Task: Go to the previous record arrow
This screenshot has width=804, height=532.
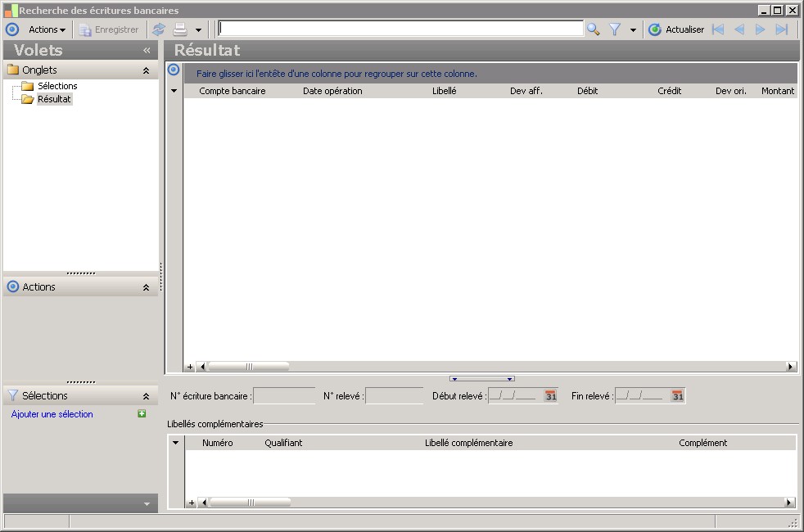Action: (x=739, y=29)
